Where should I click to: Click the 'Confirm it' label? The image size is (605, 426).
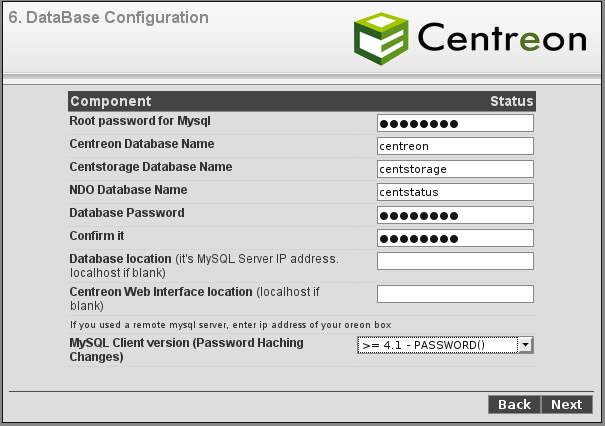click(x=97, y=236)
